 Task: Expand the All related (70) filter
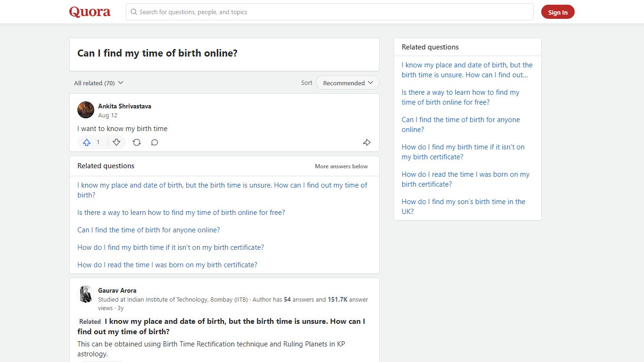pyautogui.click(x=99, y=83)
